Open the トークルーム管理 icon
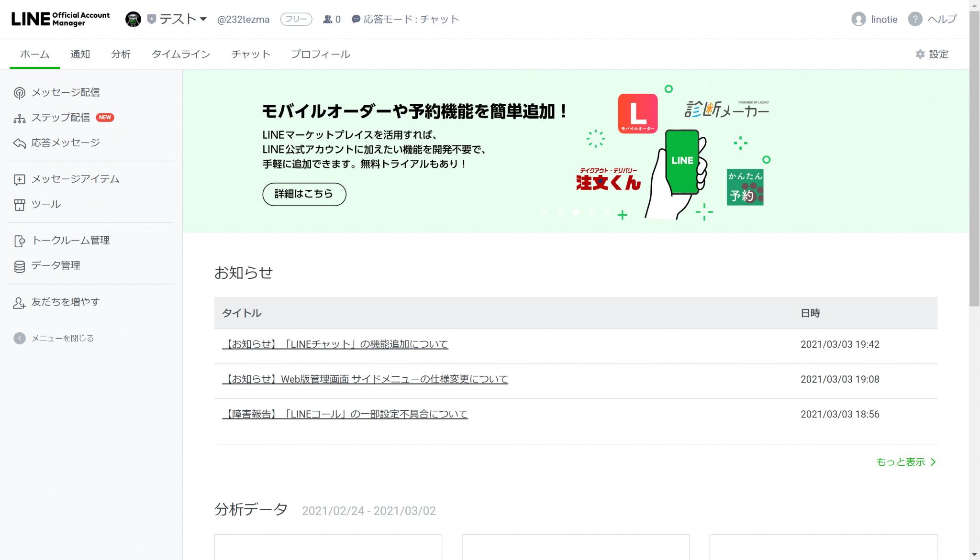This screenshot has width=980, height=560. (x=19, y=241)
